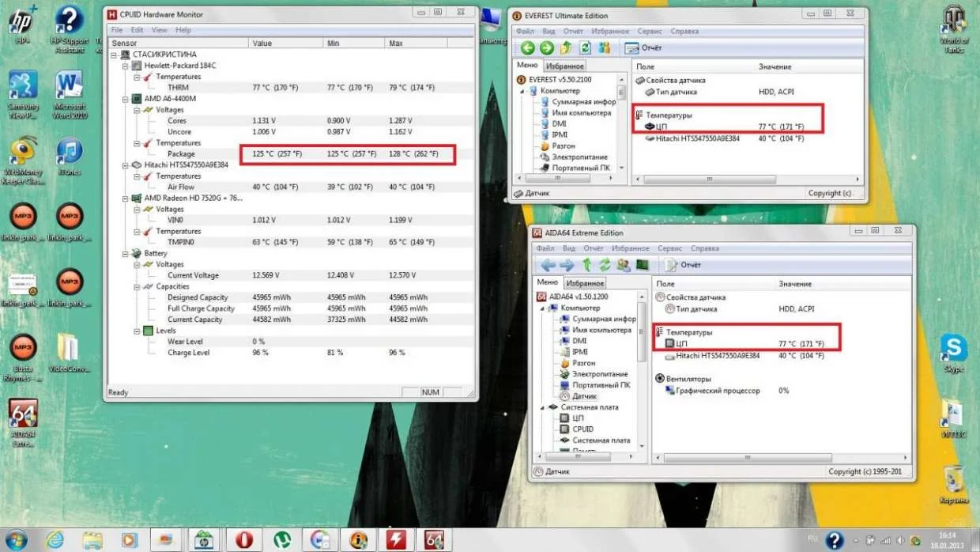Open the Windows Start menu
This screenshot has width=980, height=552.
click(x=16, y=540)
